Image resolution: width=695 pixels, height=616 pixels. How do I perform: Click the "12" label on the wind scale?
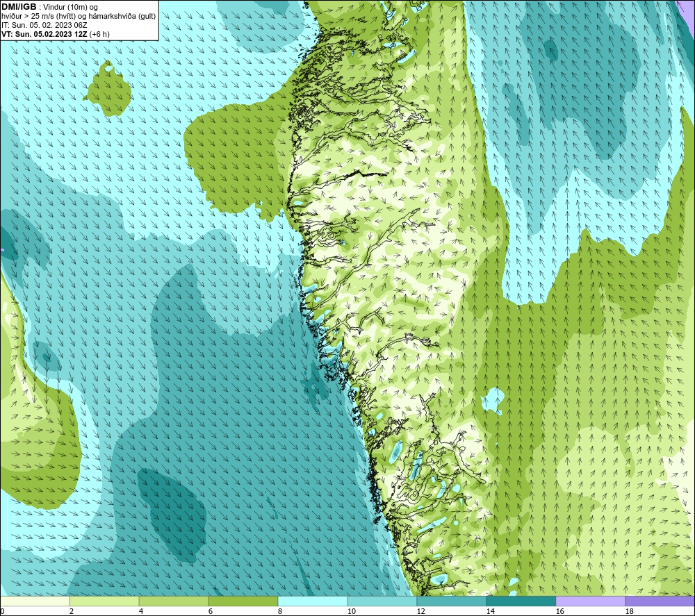pyautogui.click(x=420, y=611)
